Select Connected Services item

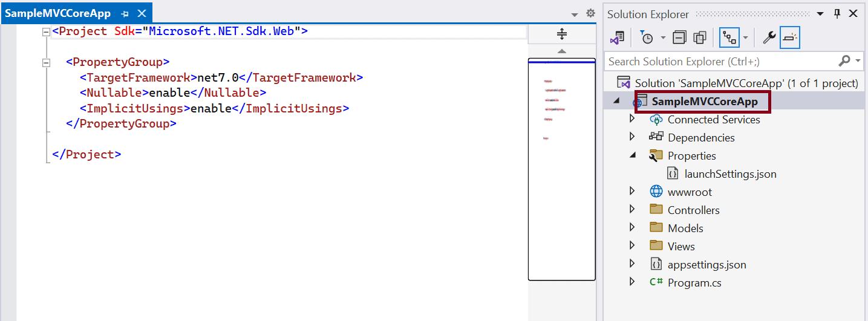click(x=714, y=119)
